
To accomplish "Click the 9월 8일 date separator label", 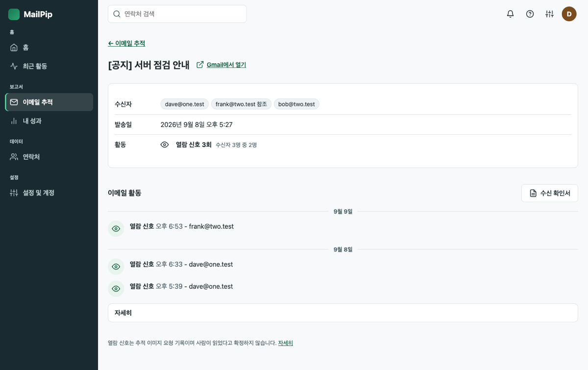I will (x=343, y=249).
